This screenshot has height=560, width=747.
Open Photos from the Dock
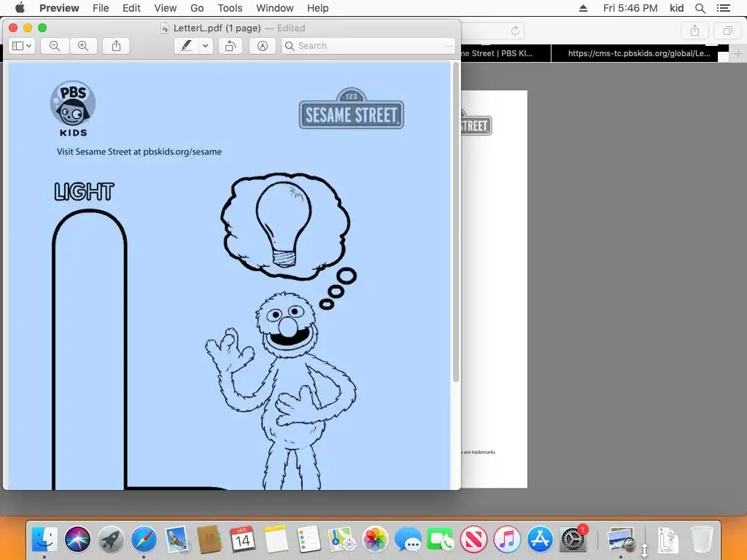[x=375, y=539]
